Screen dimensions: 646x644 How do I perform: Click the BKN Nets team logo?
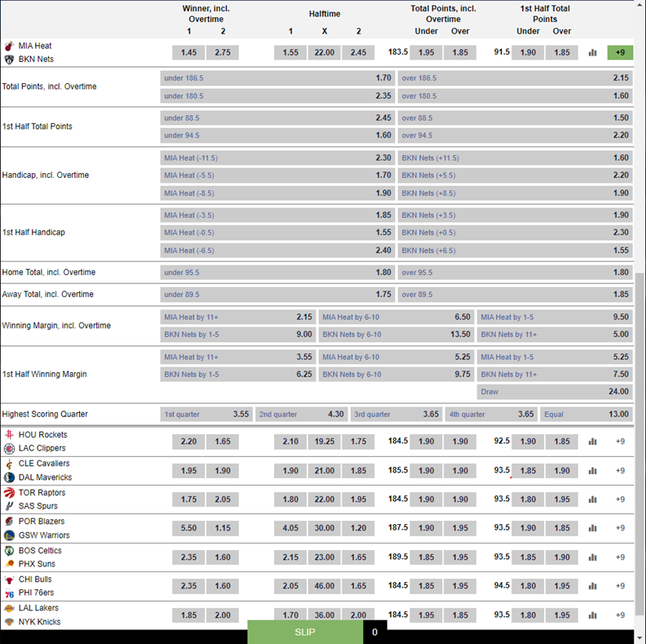click(9, 60)
